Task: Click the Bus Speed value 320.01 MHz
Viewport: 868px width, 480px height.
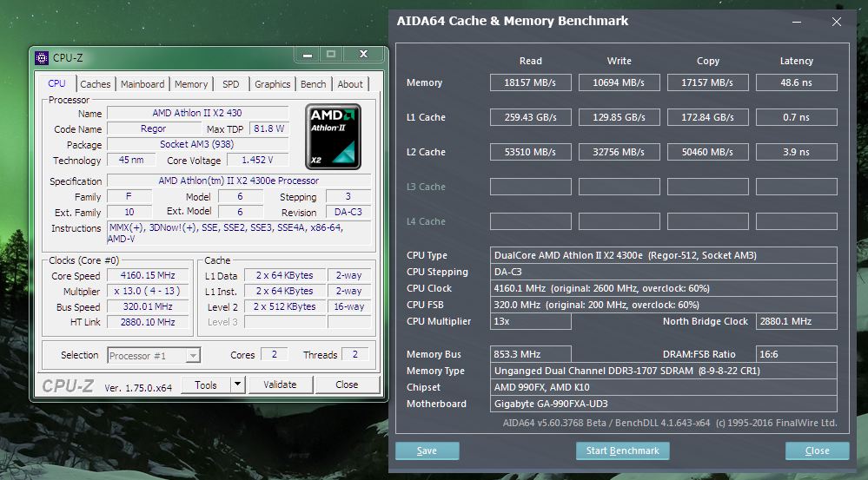Action: [x=148, y=307]
